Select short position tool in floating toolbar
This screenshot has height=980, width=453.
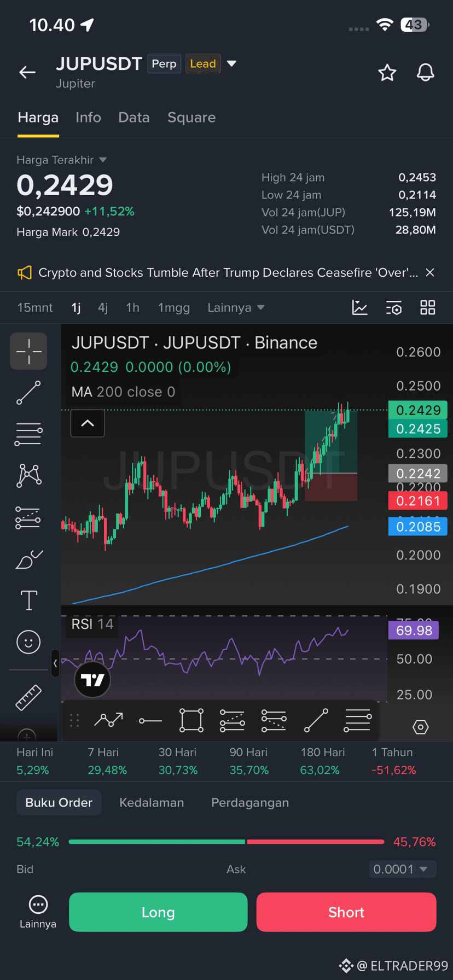click(274, 720)
